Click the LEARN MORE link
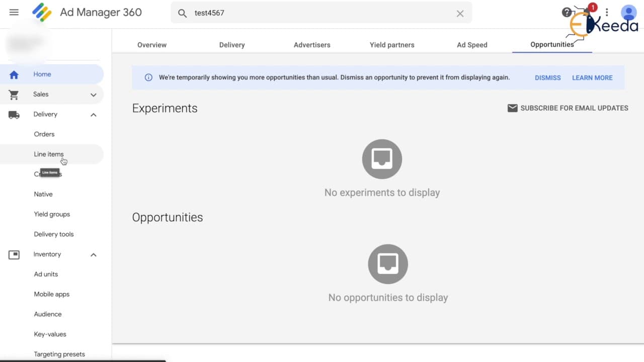Screen dimensions: 644x362 click(x=592, y=78)
